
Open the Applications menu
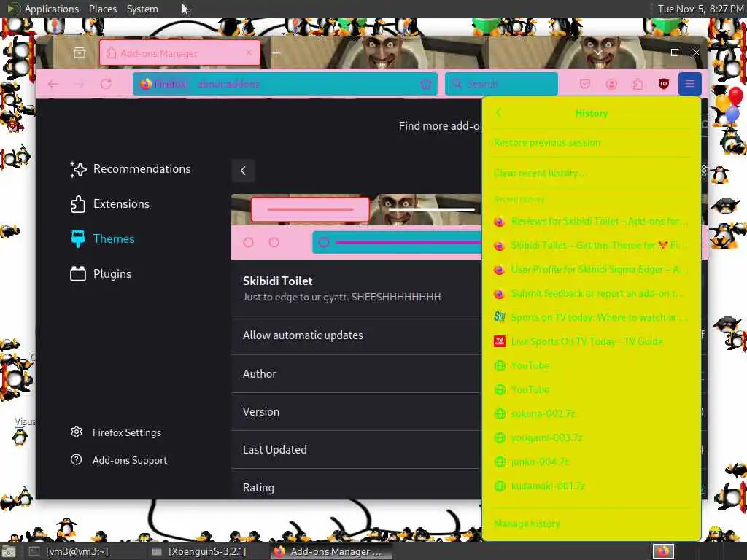pos(52,9)
